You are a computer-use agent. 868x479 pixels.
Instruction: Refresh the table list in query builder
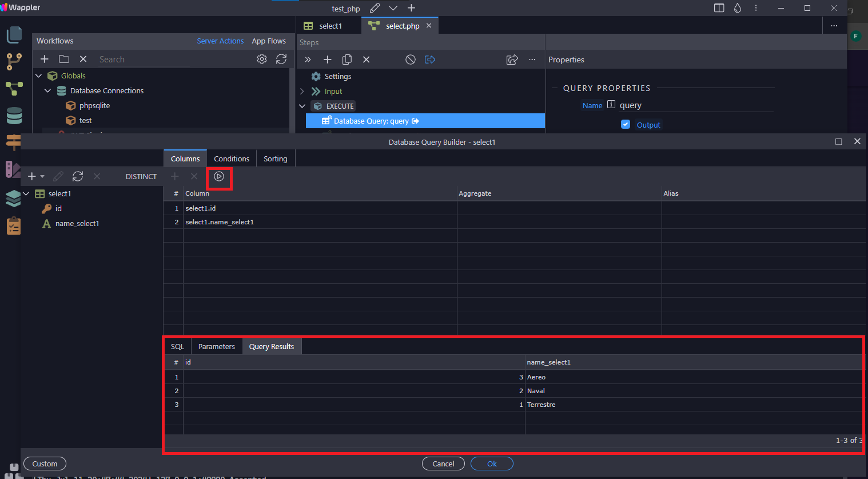78,177
